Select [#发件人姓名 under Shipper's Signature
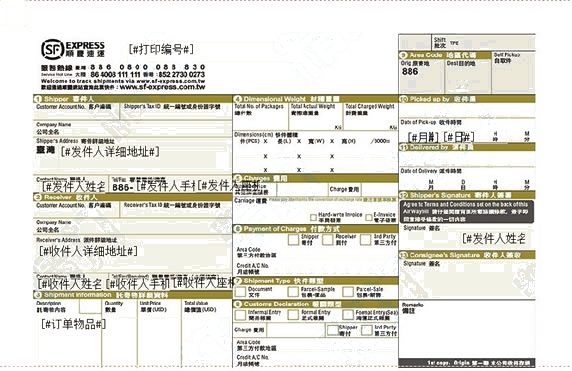The image size is (572, 371). (494, 239)
